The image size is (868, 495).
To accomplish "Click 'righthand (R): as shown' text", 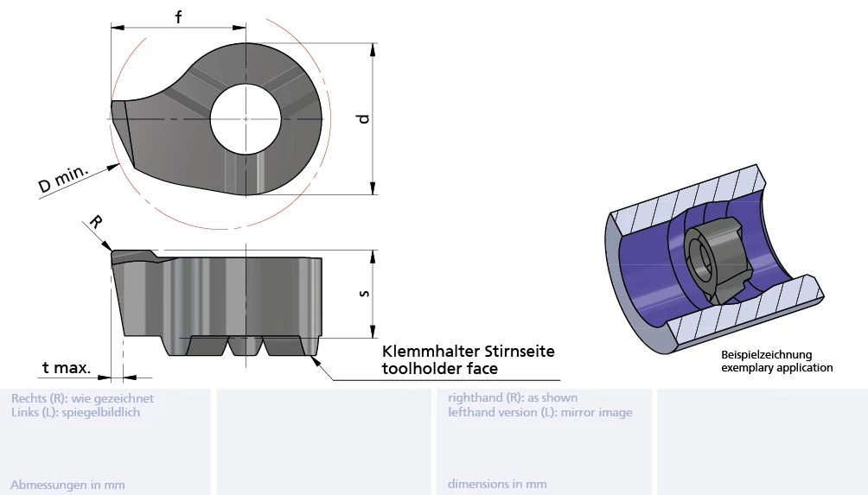I will click(x=513, y=398).
